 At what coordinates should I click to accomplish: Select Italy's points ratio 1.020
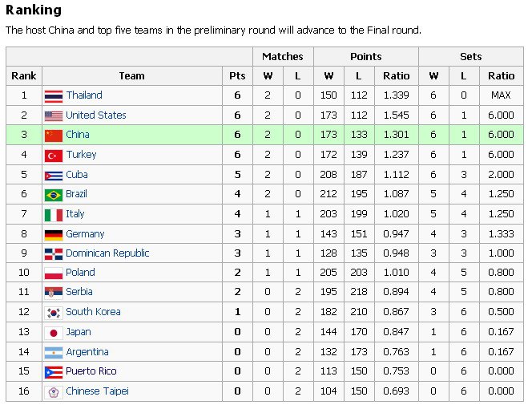click(x=397, y=214)
